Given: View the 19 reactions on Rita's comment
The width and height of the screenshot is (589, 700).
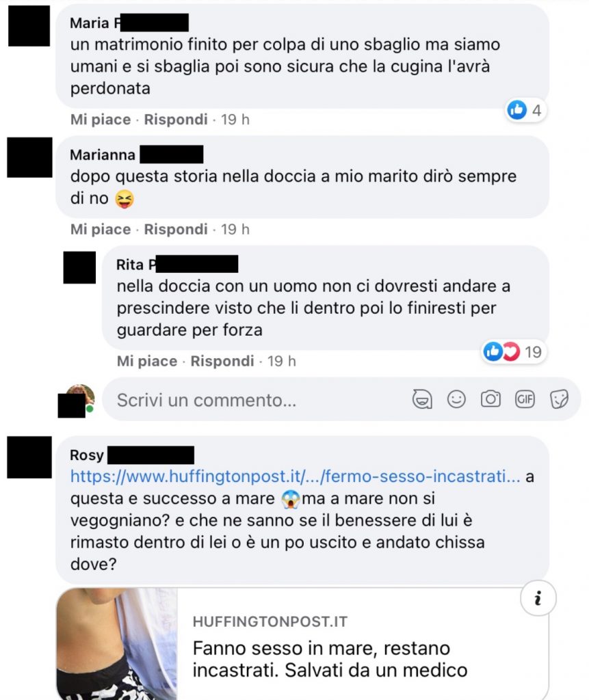Looking at the screenshot, I should pyautogui.click(x=514, y=352).
